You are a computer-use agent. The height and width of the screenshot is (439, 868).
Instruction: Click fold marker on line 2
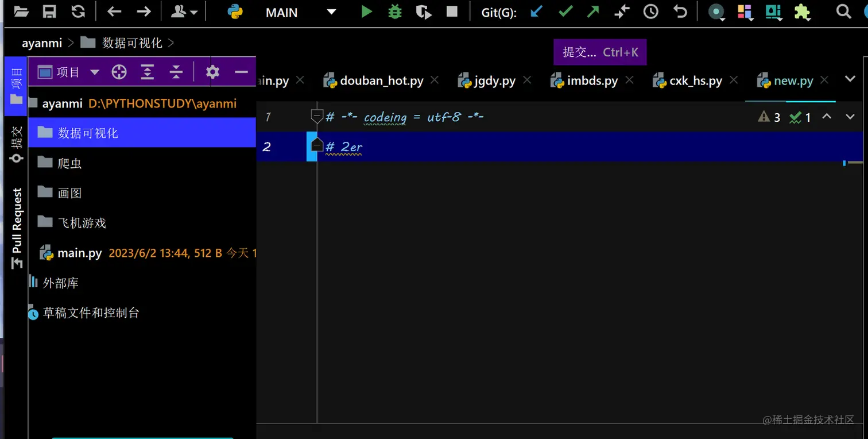pyautogui.click(x=317, y=146)
